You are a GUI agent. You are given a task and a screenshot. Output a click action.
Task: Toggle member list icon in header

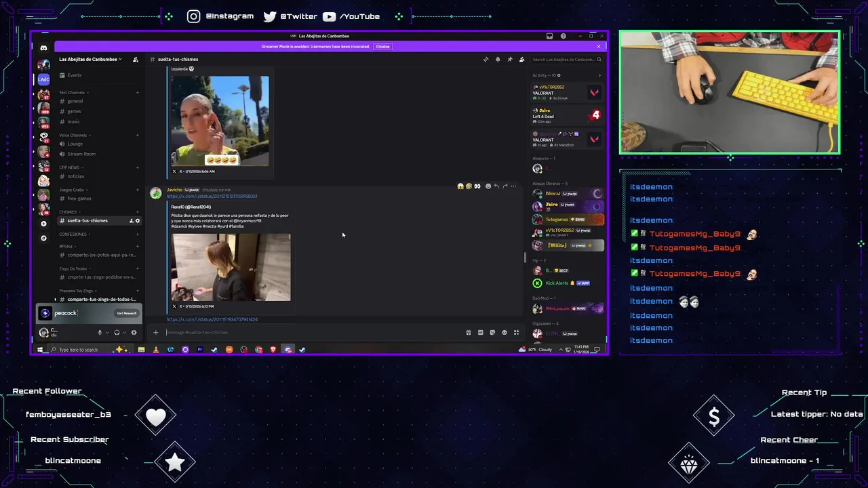(x=521, y=59)
